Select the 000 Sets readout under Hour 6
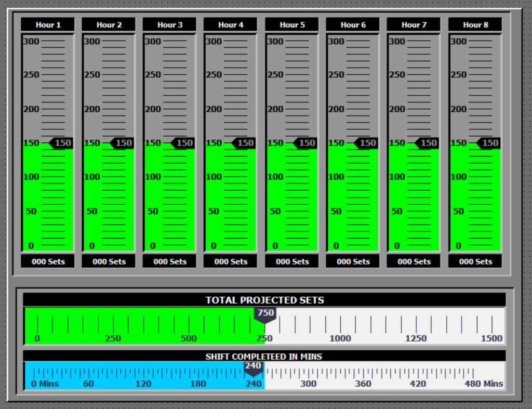This screenshot has height=409, width=532. click(353, 261)
